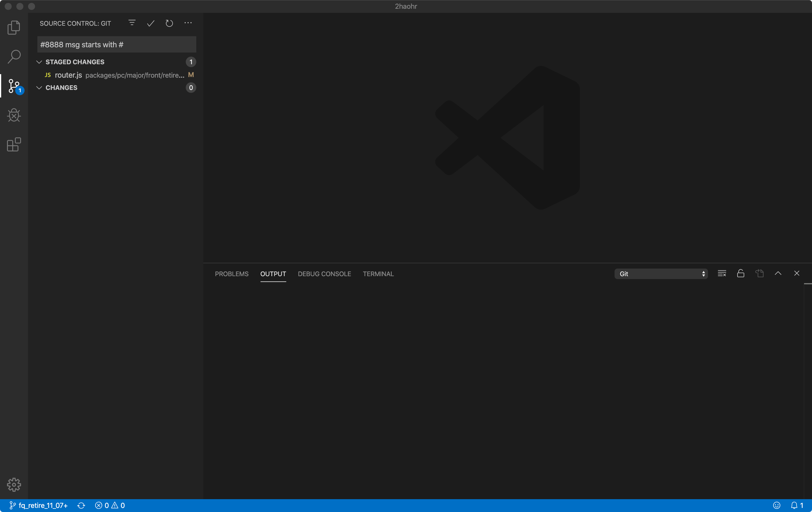Open staged file router.js
This screenshot has width=812, height=512.
[x=68, y=75]
